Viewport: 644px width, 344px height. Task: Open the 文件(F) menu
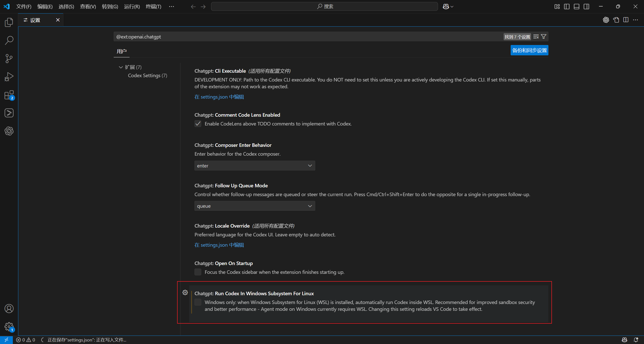(24, 6)
